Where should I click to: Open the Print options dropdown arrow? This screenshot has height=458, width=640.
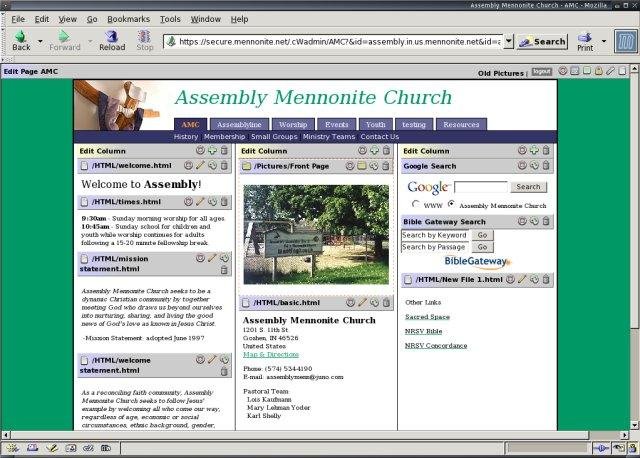[604, 41]
